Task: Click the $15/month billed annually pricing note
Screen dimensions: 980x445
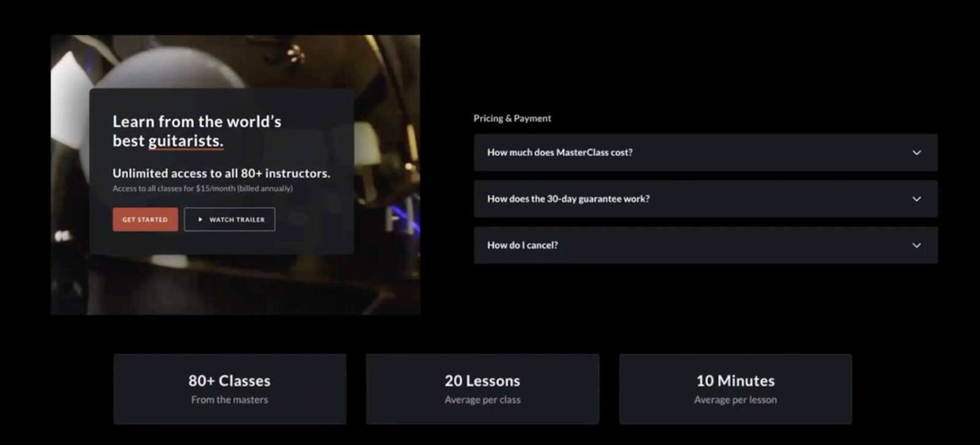Action: click(x=203, y=189)
